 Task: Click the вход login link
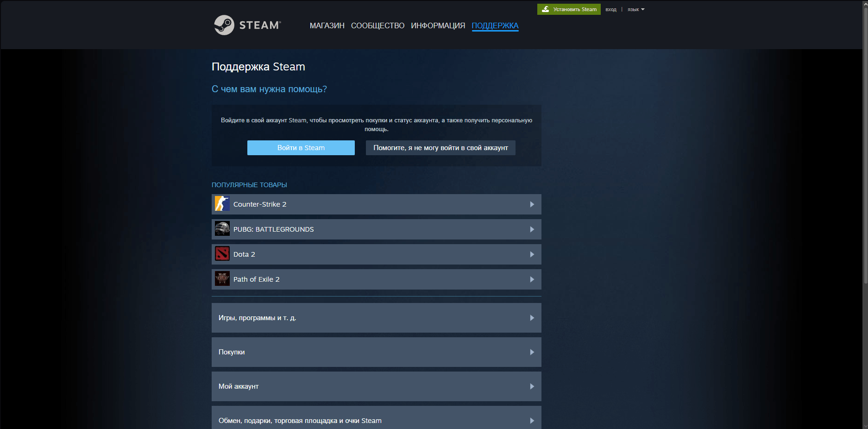coord(611,9)
